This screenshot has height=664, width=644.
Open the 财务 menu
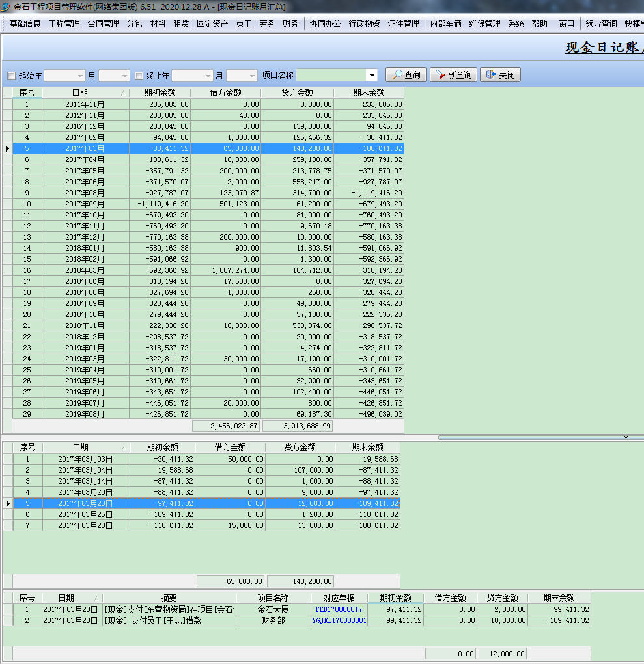tap(290, 23)
